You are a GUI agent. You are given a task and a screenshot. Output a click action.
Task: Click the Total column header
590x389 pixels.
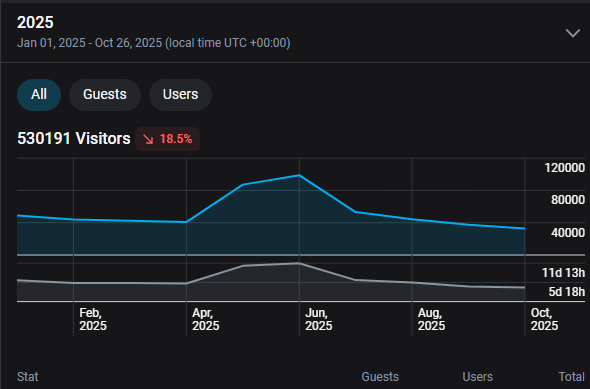[x=572, y=377]
